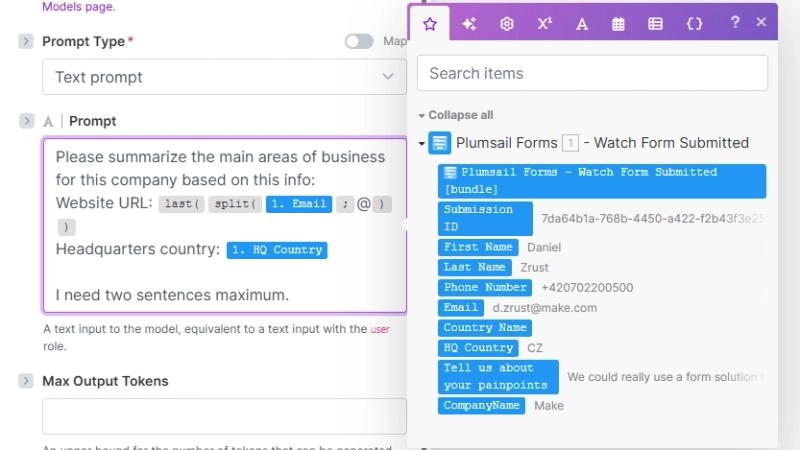800x450 pixels.
Task: Insert the Submission ID pill
Action: pos(485,218)
